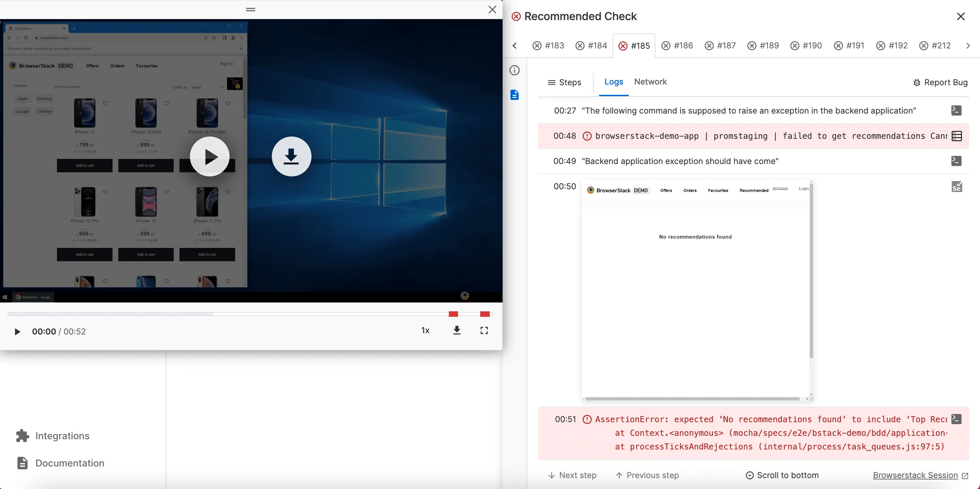Drag the video playback timeline scrubber
The width and height of the screenshot is (980, 489).
coord(9,314)
